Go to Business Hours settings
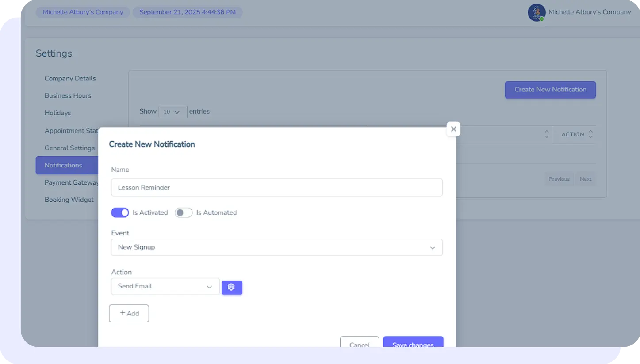Image resolution: width=640 pixels, height=364 pixels. point(68,95)
